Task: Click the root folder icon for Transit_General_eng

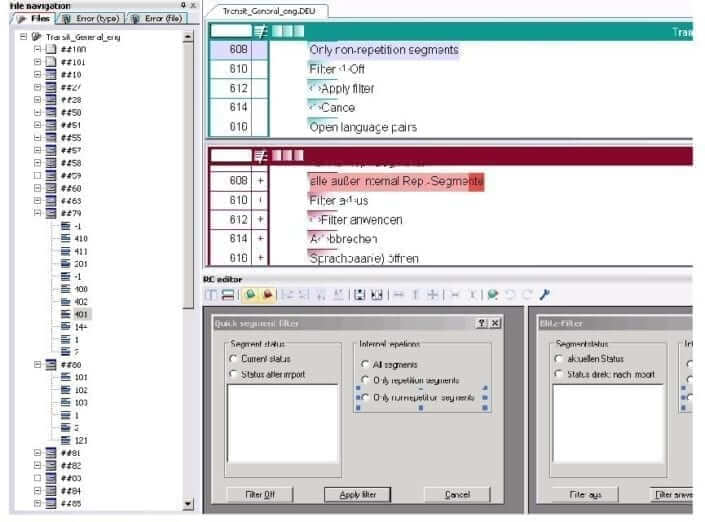Action: coord(36,36)
